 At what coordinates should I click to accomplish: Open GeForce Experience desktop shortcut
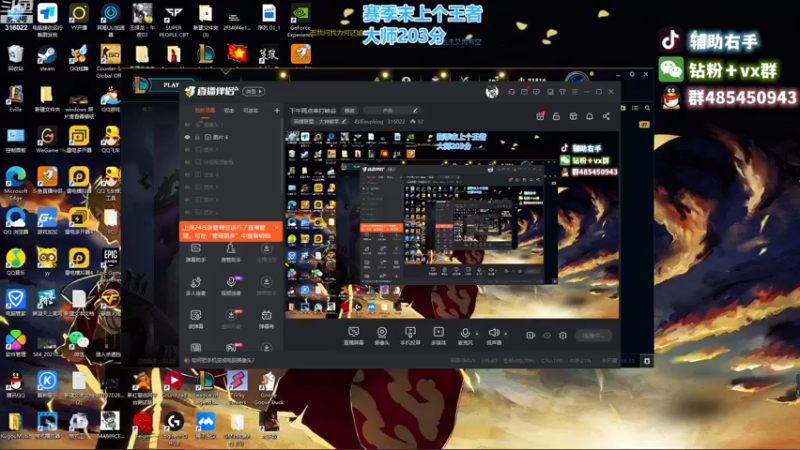point(300,21)
